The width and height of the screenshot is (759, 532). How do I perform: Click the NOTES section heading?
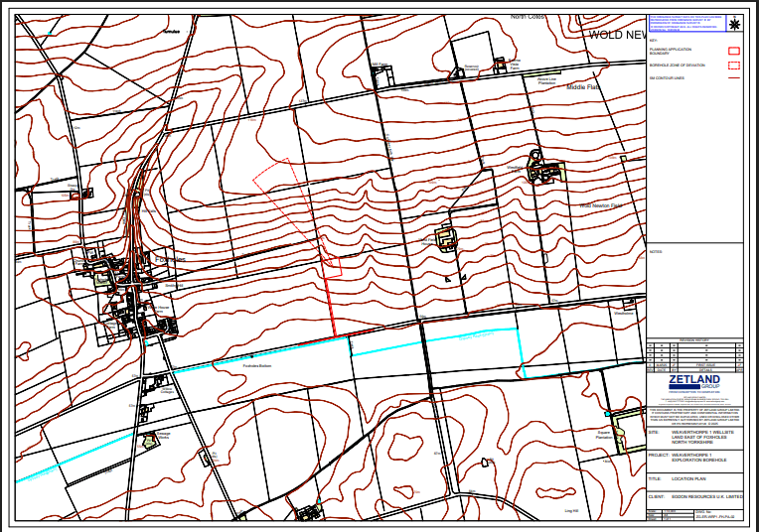click(x=656, y=251)
